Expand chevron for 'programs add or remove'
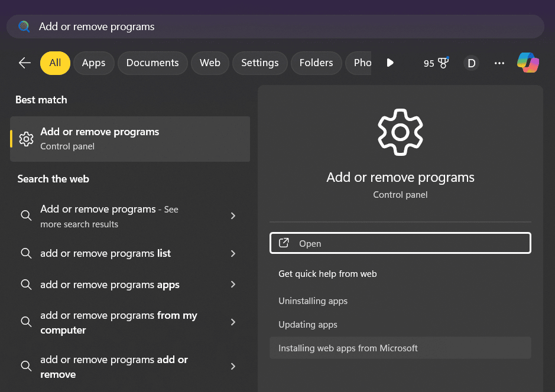 pyautogui.click(x=233, y=366)
